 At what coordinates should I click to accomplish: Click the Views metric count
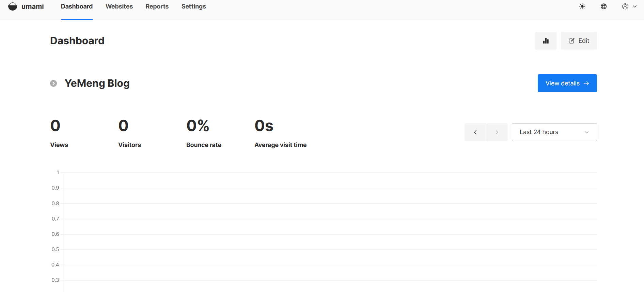coord(56,126)
